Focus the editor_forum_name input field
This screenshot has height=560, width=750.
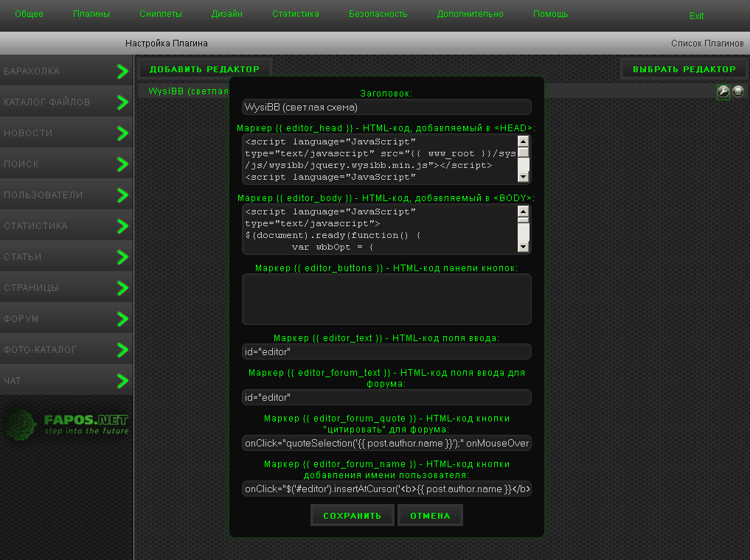386,489
